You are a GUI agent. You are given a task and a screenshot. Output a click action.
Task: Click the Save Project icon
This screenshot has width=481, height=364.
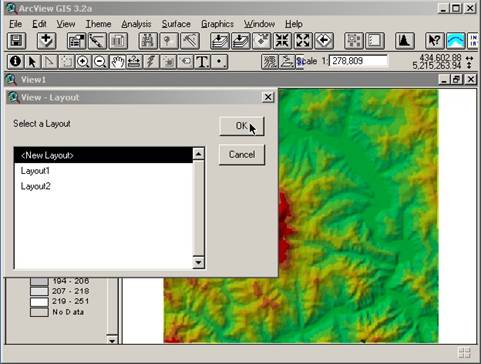click(x=16, y=41)
